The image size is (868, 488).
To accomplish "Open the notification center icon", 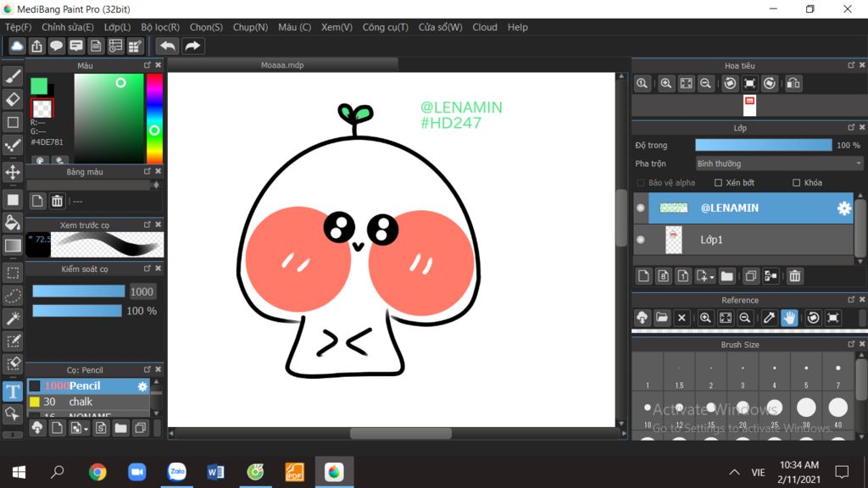I will (842, 472).
